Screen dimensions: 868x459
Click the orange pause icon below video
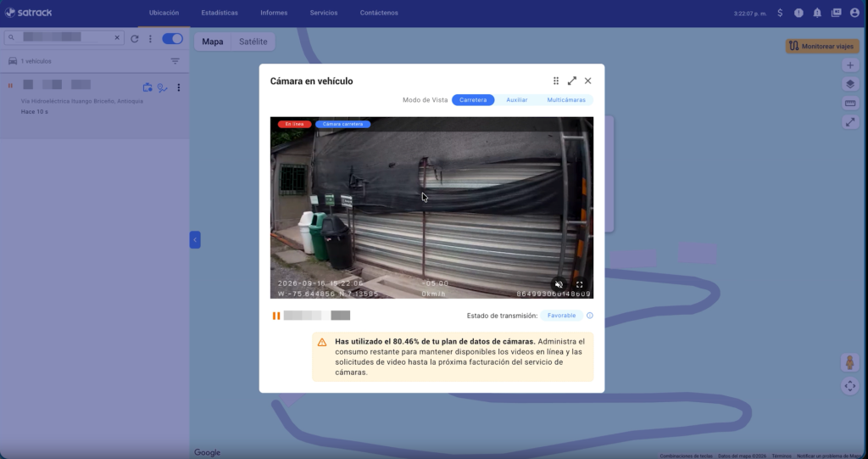coord(275,316)
